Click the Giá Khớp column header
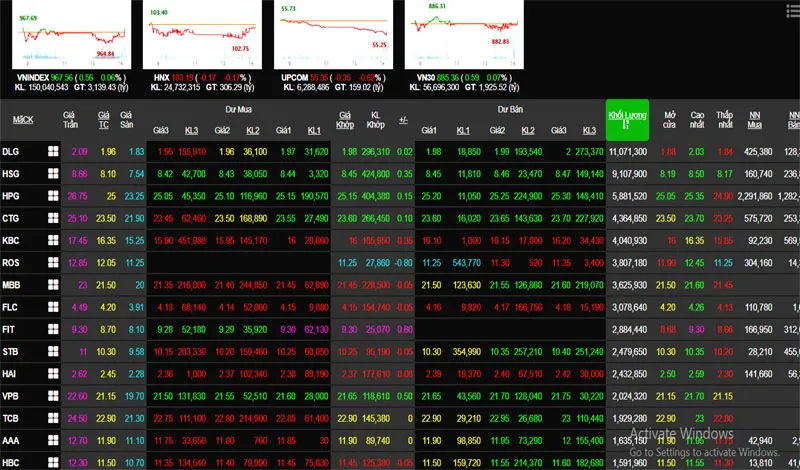 point(345,120)
